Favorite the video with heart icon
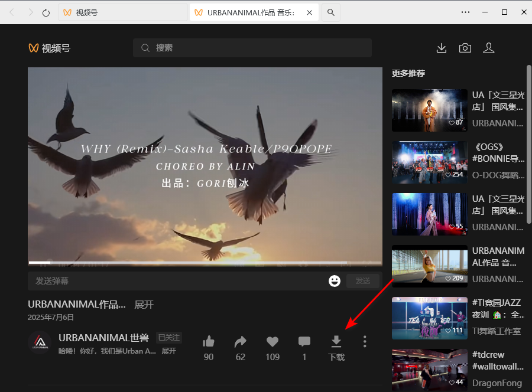Image resolution: width=532 pixels, height=392 pixels. click(x=272, y=342)
